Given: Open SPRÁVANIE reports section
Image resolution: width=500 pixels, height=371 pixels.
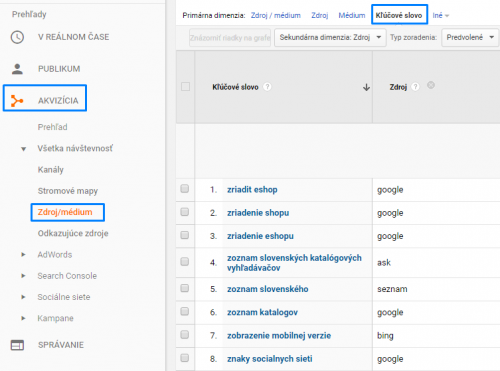Looking at the screenshot, I should click(61, 345).
